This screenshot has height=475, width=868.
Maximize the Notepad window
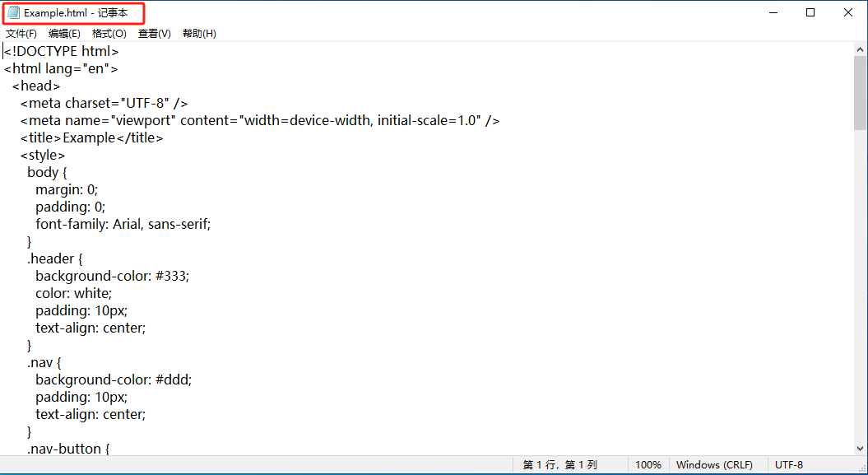pos(810,13)
